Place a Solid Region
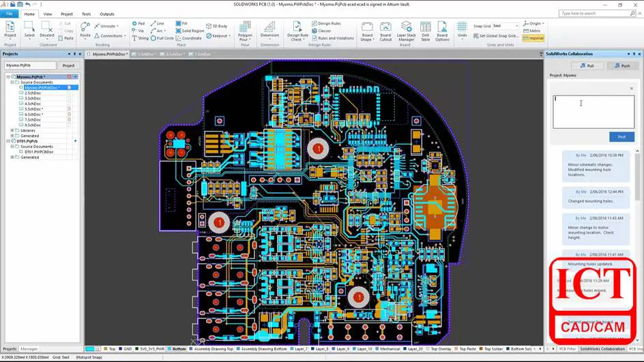The width and height of the screenshot is (644, 362). point(190,31)
